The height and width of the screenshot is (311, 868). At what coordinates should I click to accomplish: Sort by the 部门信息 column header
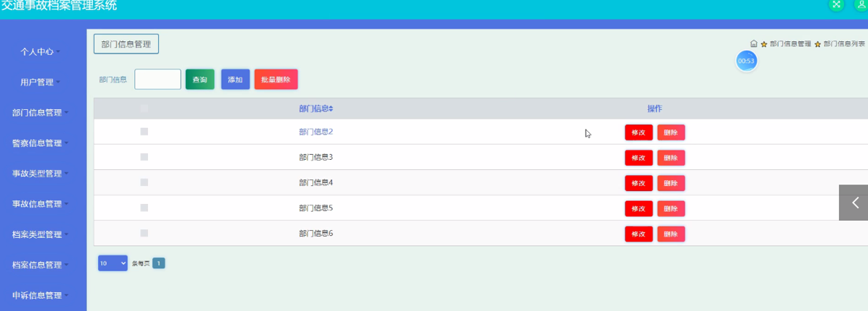pos(316,108)
